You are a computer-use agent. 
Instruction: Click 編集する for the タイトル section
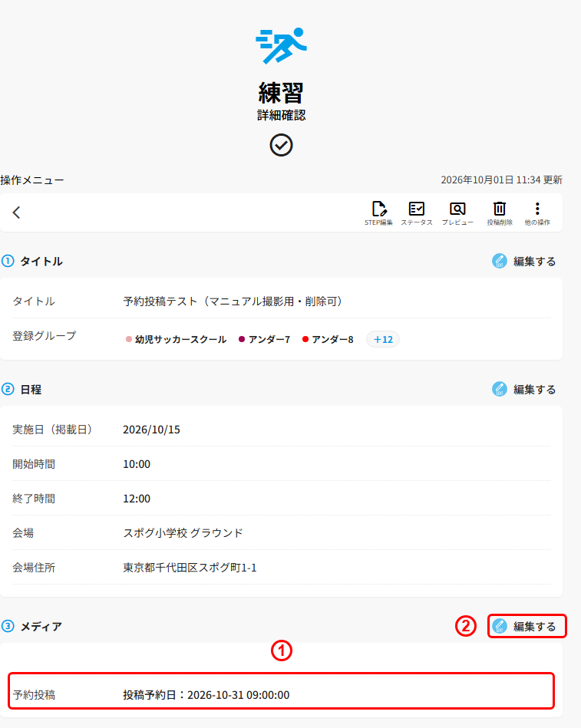(x=524, y=262)
